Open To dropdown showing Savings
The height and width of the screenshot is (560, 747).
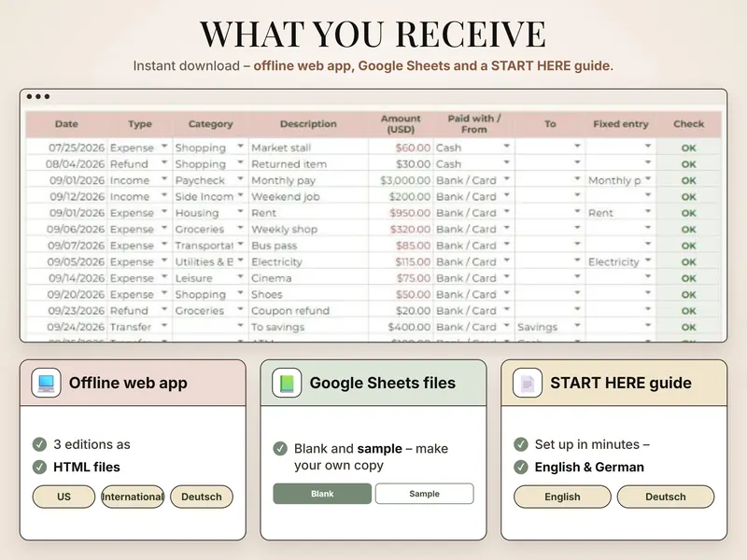click(x=577, y=326)
